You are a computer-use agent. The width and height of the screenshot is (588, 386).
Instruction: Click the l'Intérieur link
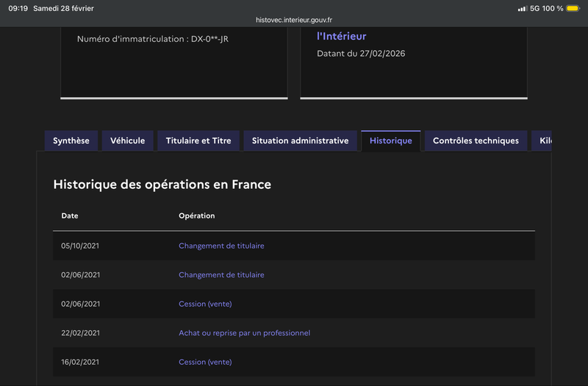tap(341, 36)
